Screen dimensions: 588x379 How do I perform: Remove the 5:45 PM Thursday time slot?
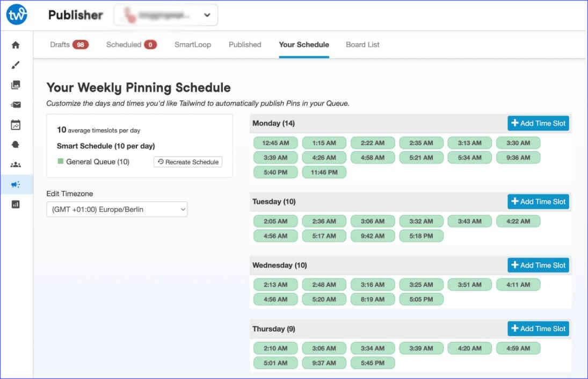(373, 363)
